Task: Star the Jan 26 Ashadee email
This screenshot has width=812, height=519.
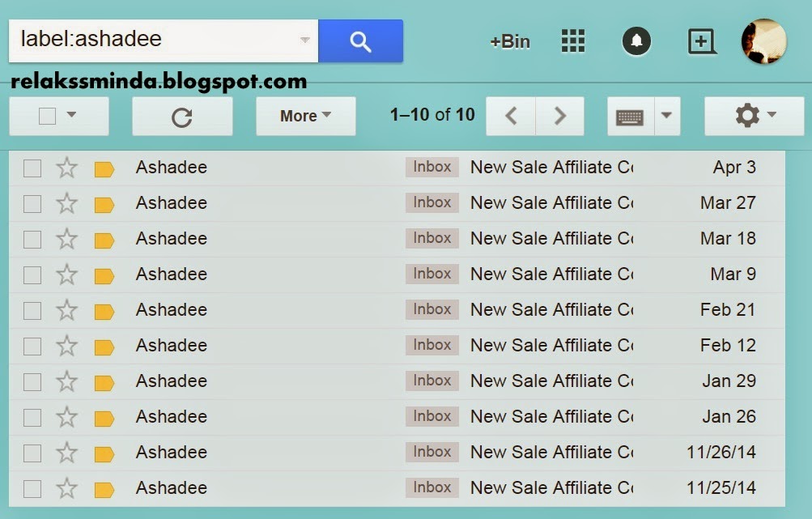Action: (x=67, y=417)
